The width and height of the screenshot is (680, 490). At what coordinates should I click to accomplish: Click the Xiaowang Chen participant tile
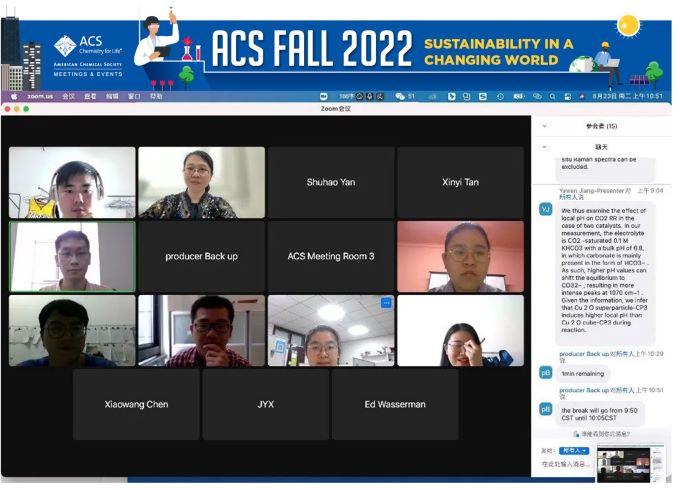pyautogui.click(x=136, y=404)
